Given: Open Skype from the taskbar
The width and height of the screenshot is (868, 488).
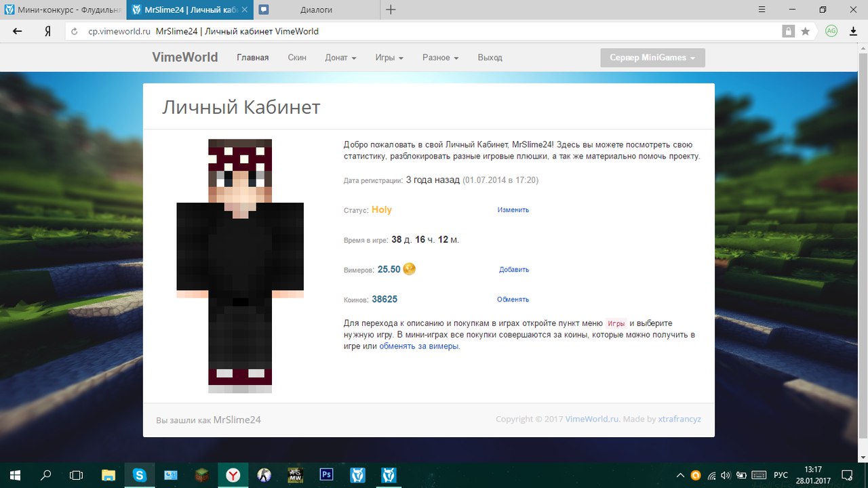Looking at the screenshot, I should click(140, 475).
